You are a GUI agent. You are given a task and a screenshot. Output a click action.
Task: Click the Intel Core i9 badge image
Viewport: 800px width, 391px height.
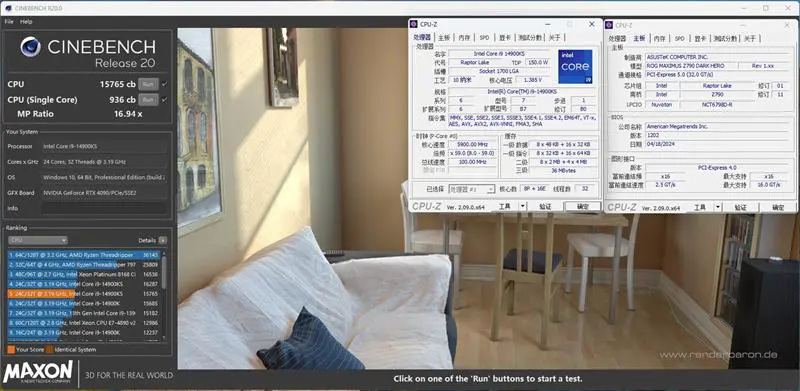(575, 67)
